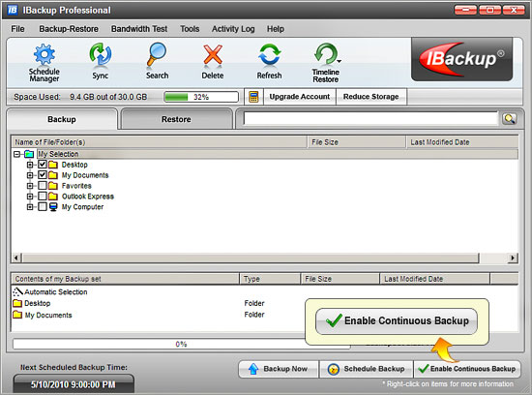532x395 pixels.
Task: Click the 5/10/2010 scheduled time box
Action: [74, 384]
